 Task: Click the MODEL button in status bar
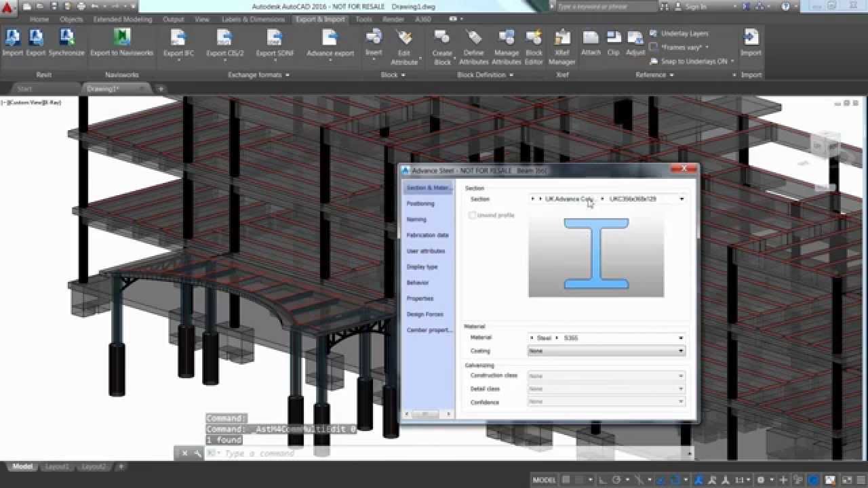coord(544,480)
